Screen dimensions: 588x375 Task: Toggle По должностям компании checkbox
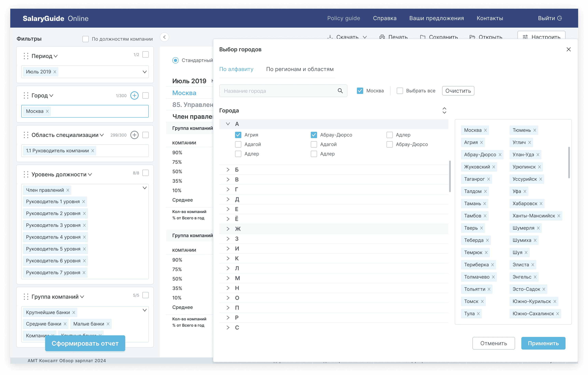pos(85,39)
